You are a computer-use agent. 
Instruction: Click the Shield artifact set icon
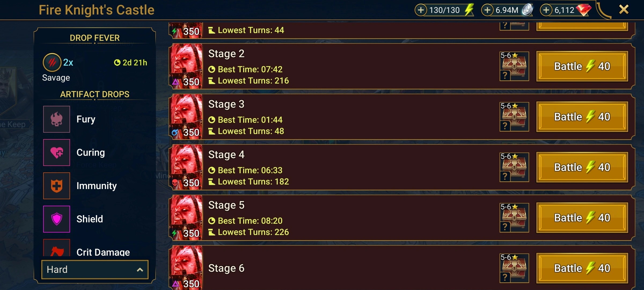[x=57, y=219]
